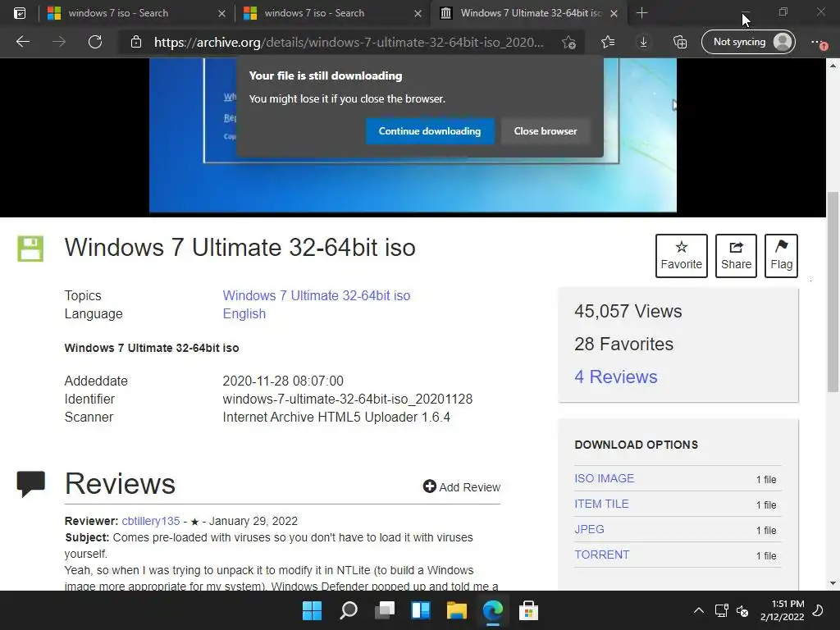The height and width of the screenshot is (630, 840).
Task: Open Widgets from the taskbar
Action: (x=421, y=610)
